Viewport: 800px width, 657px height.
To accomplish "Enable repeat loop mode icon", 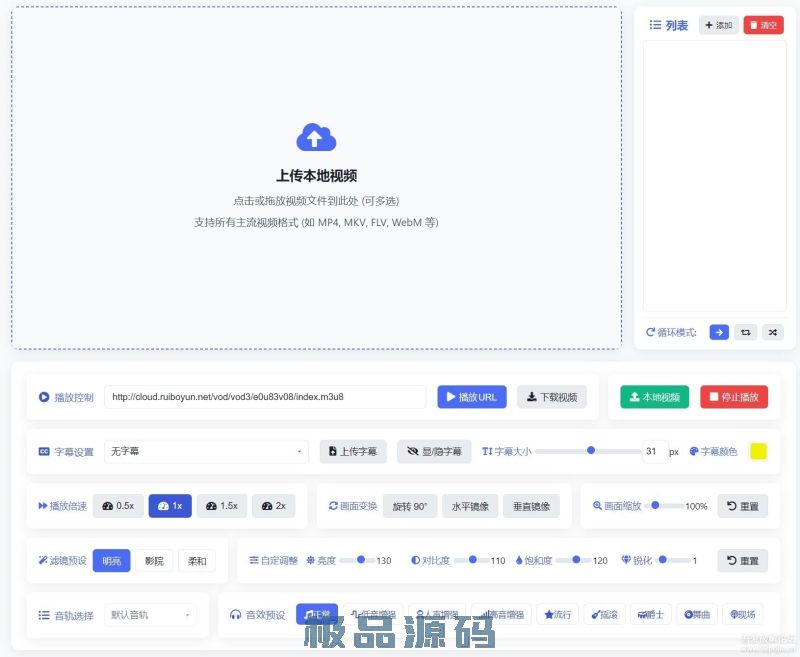I will pyautogui.click(x=746, y=332).
